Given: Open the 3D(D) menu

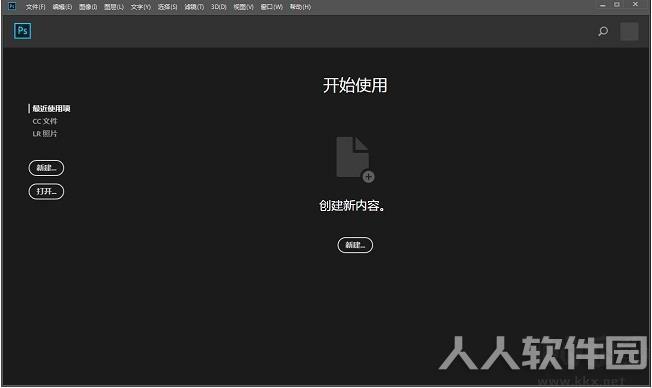Looking at the screenshot, I should [219, 7].
